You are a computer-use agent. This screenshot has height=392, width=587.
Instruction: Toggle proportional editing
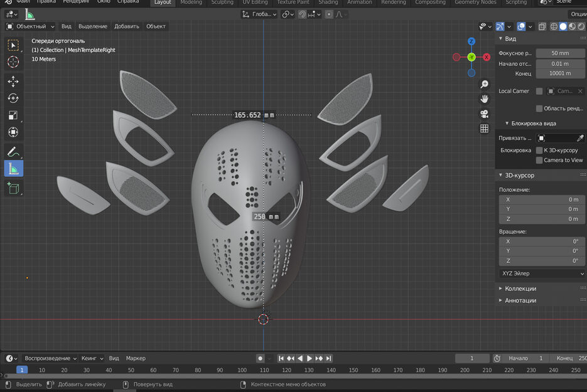click(x=329, y=14)
